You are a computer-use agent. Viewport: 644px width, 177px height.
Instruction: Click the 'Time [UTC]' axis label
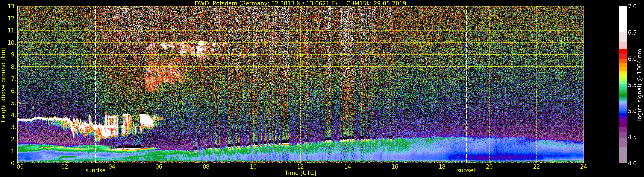pos(300,173)
